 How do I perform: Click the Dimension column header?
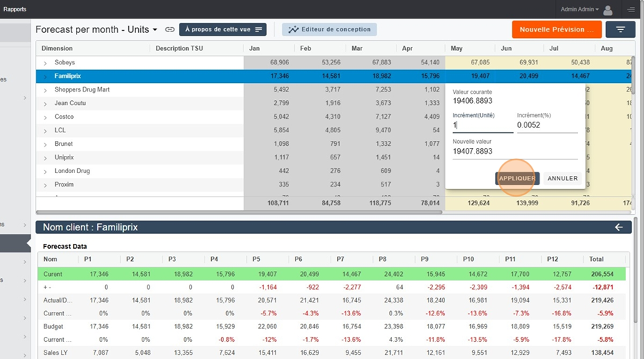click(57, 49)
